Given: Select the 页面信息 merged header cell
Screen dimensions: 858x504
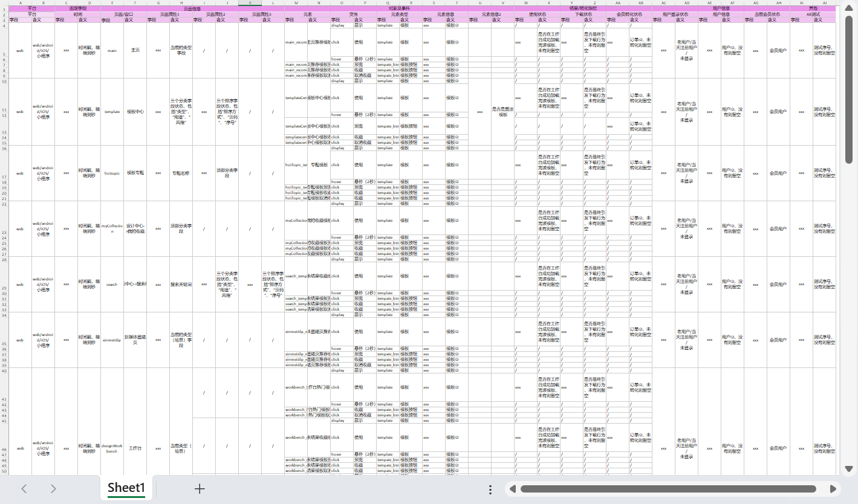Looking at the screenshot, I should click(192, 9).
